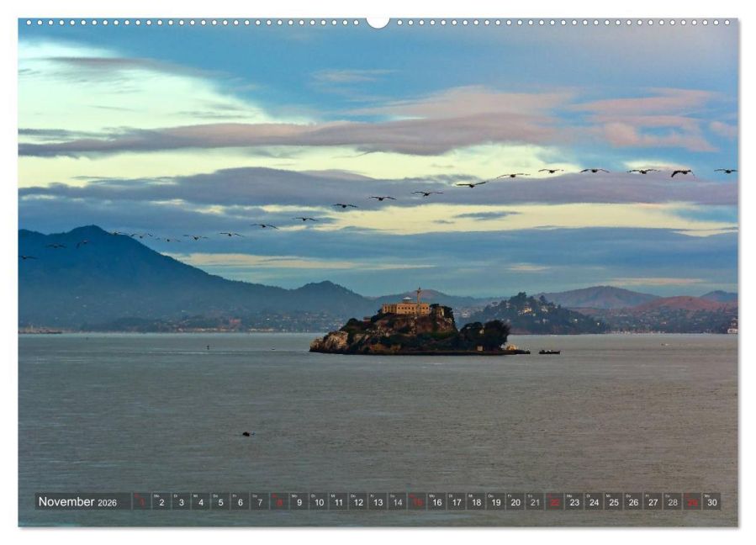Choose day 27 in the date row
Screen dimensions: 756x545
tap(653, 502)
